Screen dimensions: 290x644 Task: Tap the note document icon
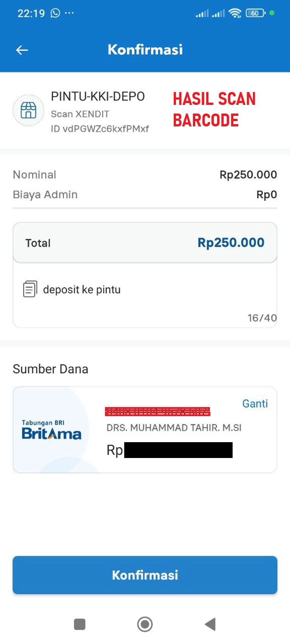pyautogui.click(x=30, y=289)
